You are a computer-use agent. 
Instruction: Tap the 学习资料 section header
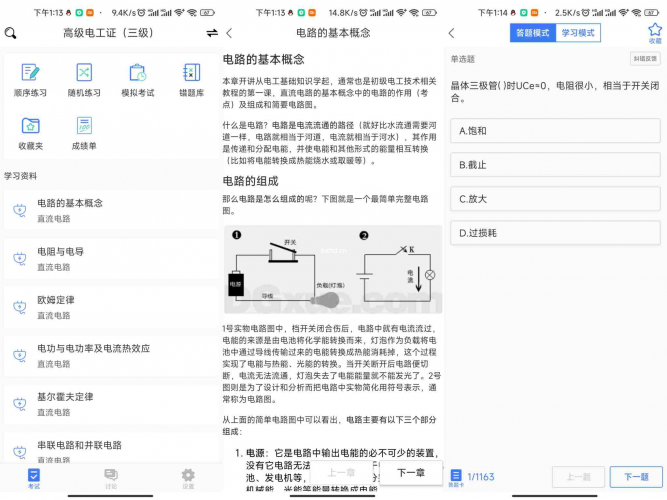point(20,176)
